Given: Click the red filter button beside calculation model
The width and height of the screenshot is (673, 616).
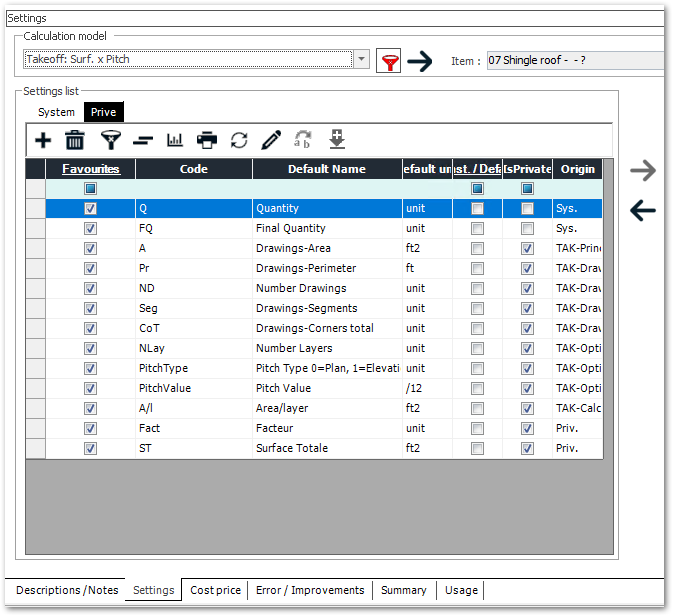Looking at the screenshot, I should point(388,61).
